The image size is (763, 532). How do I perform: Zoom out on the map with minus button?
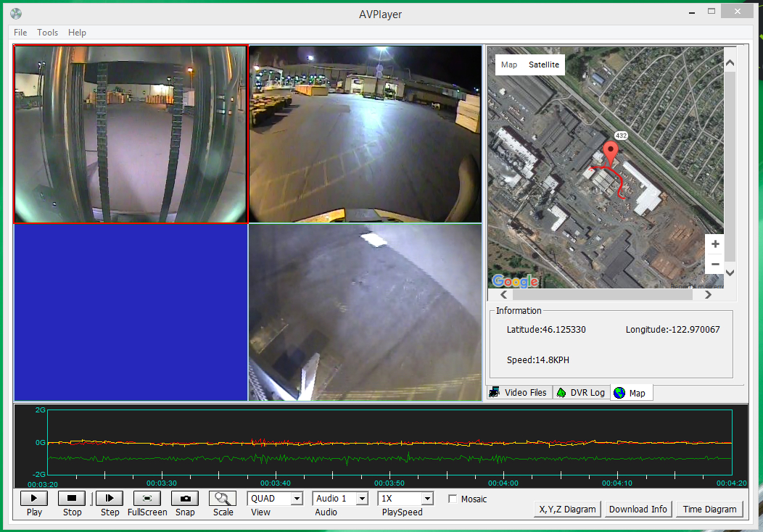click(x=715, y=264)
